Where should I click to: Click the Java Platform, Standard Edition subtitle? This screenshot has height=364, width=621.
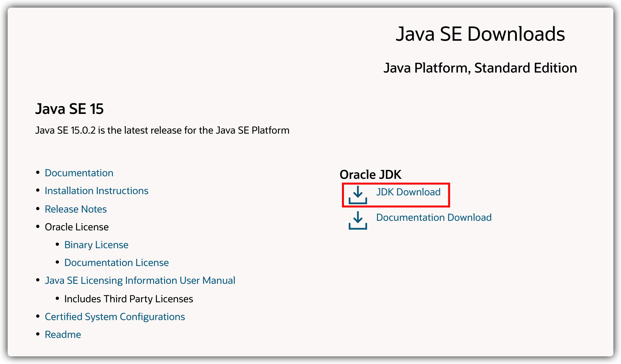coord(480,68)
